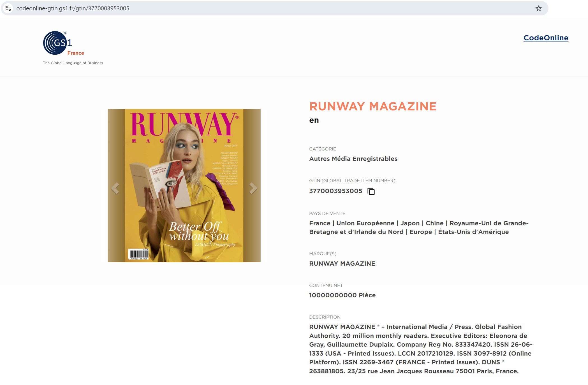The width and height of the screenshot is (588, 385).
Task: Click the product description paragraph
Action: [421, 349]
